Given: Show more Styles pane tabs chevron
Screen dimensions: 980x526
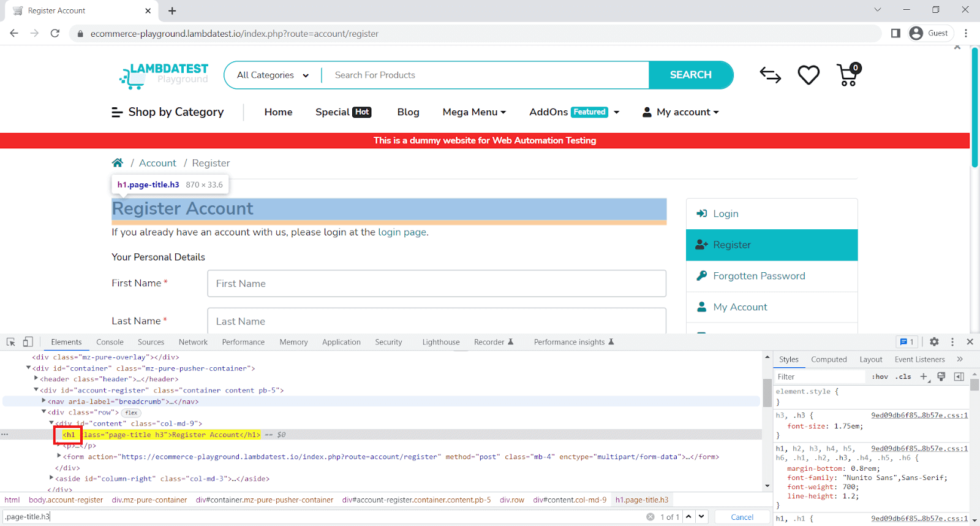Looking at the screenshot, I should click(x=960, y=359).
